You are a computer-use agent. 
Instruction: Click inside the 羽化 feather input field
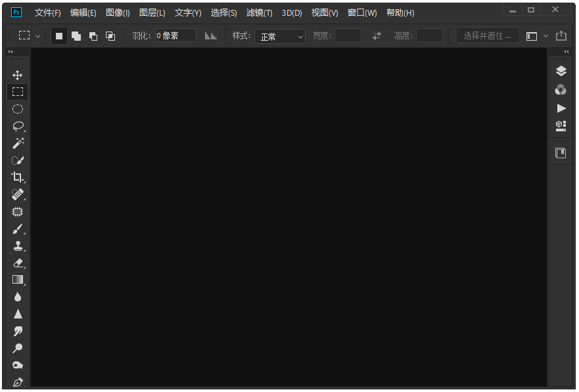coord(174,35)
